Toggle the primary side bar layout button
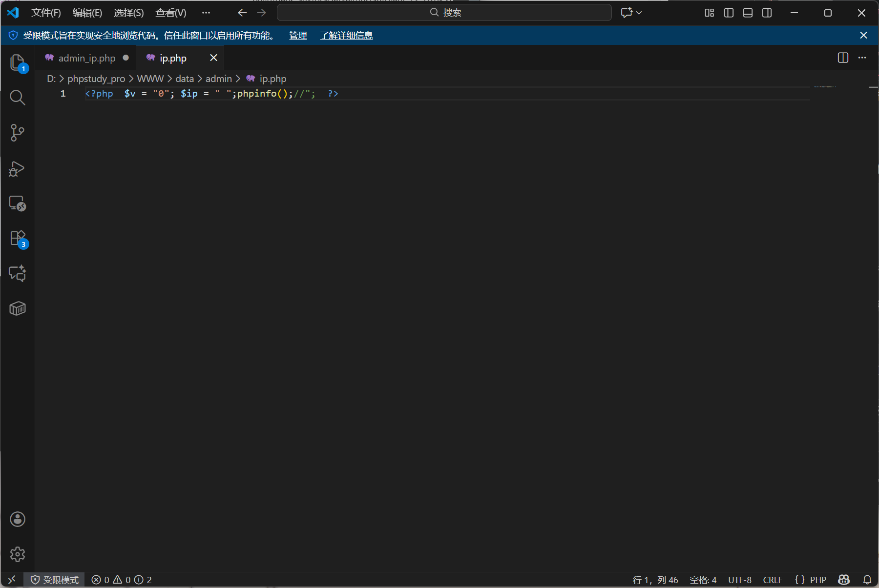 (729, 13)
